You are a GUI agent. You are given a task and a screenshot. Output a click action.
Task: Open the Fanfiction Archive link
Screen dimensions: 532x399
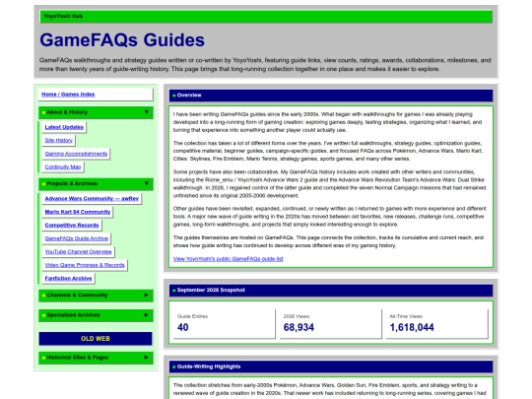(68, 278)
